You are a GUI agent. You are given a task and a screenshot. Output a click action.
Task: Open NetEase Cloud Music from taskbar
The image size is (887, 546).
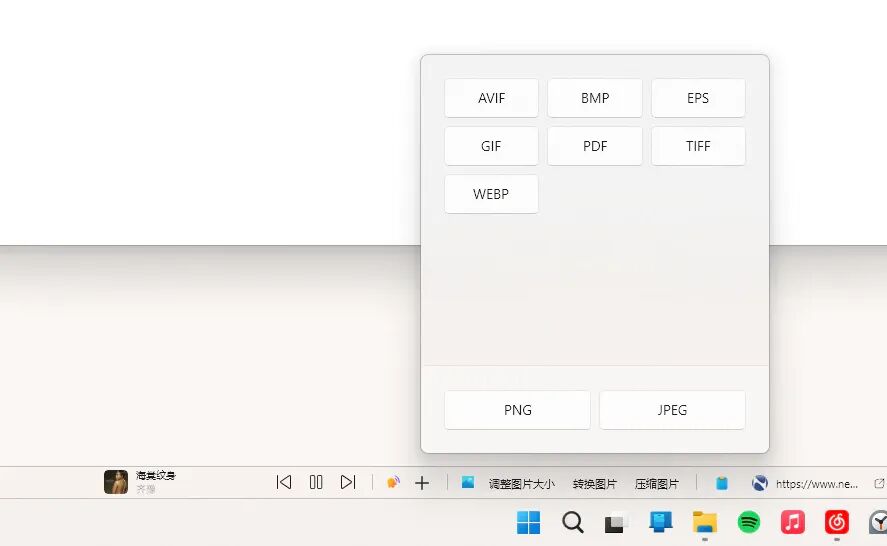837,522
